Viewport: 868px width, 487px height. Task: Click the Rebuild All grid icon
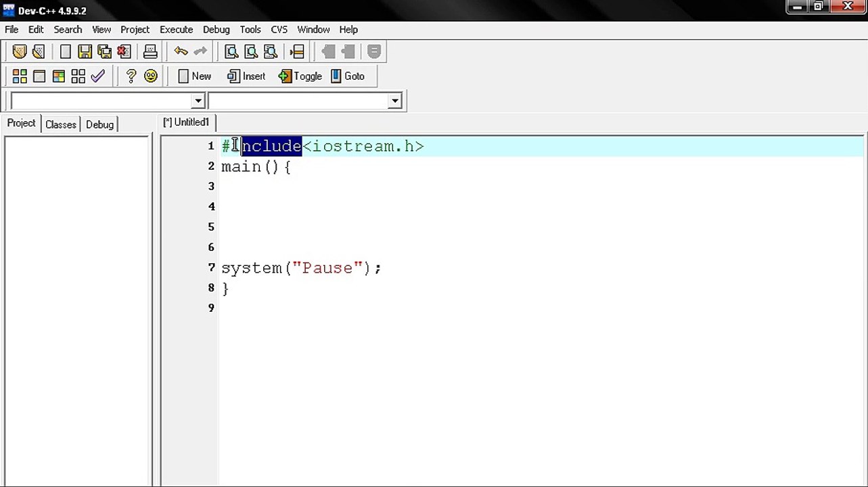coord(78,76)
